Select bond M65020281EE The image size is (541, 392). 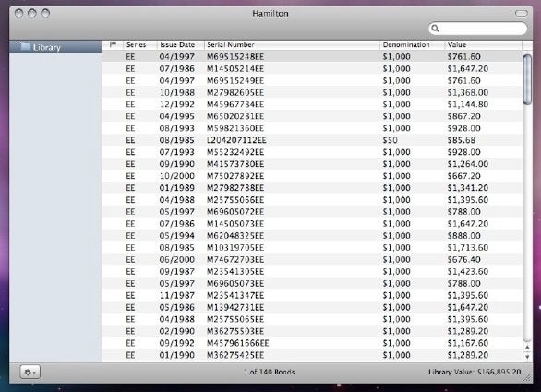click(x=312, y=116)
